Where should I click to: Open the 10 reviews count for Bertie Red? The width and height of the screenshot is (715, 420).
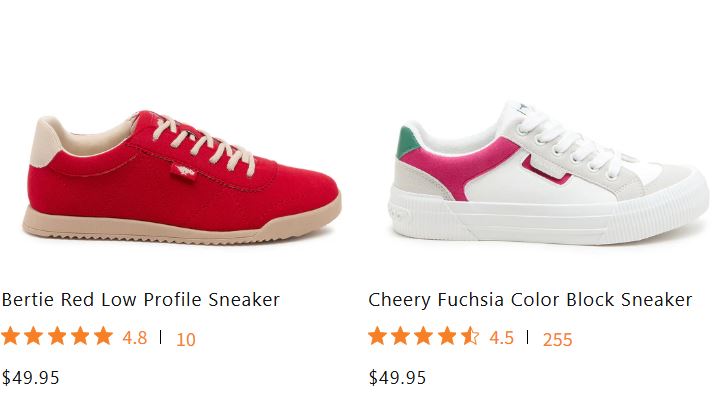click(x=186, y=339)
